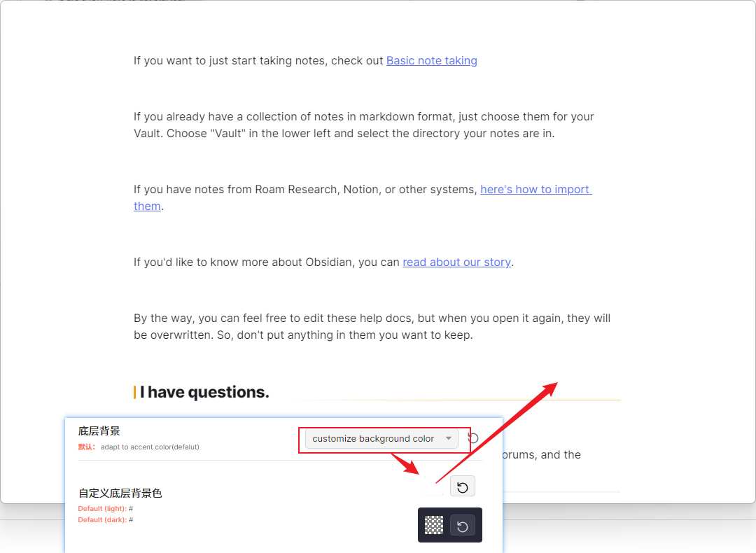756x553 pixels.
Task: Click the Default (dark) label
Action: click(102, 519)
